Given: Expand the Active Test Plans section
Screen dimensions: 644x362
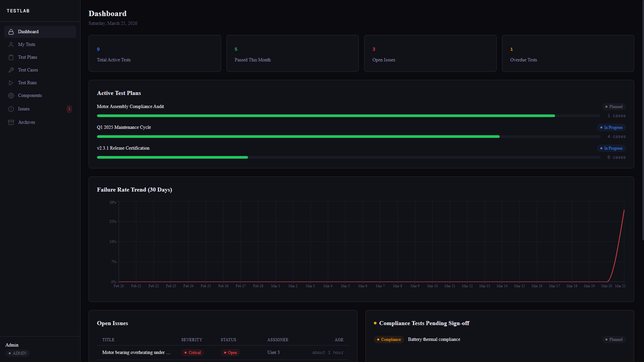Looking at the screenshot, I should (119, 93).
